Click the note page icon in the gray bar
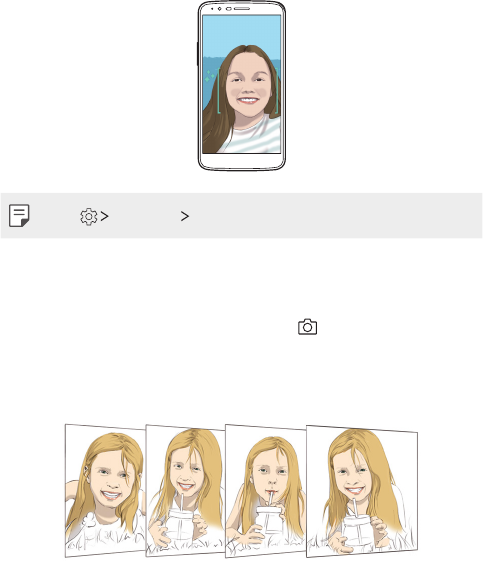This screenshot has height=561, width=483. (19, 215)
